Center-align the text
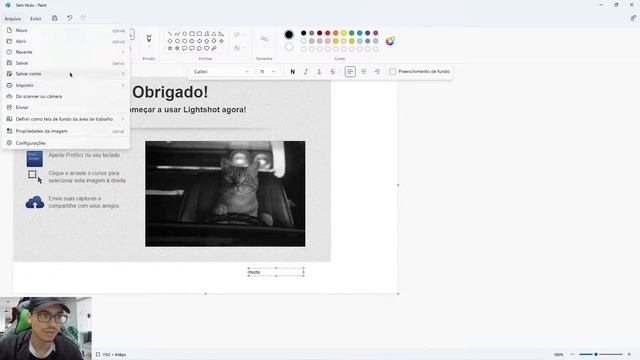 [x=363, y=71]
